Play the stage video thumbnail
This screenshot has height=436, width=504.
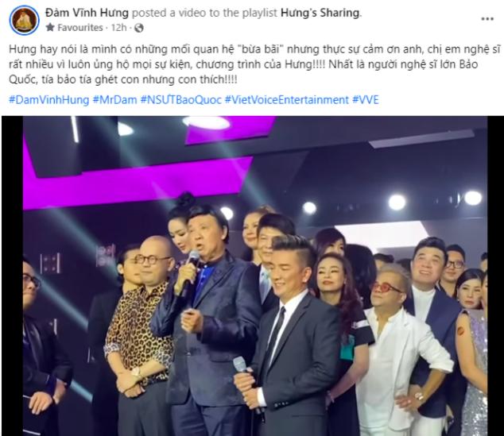(x=252, y=276)
